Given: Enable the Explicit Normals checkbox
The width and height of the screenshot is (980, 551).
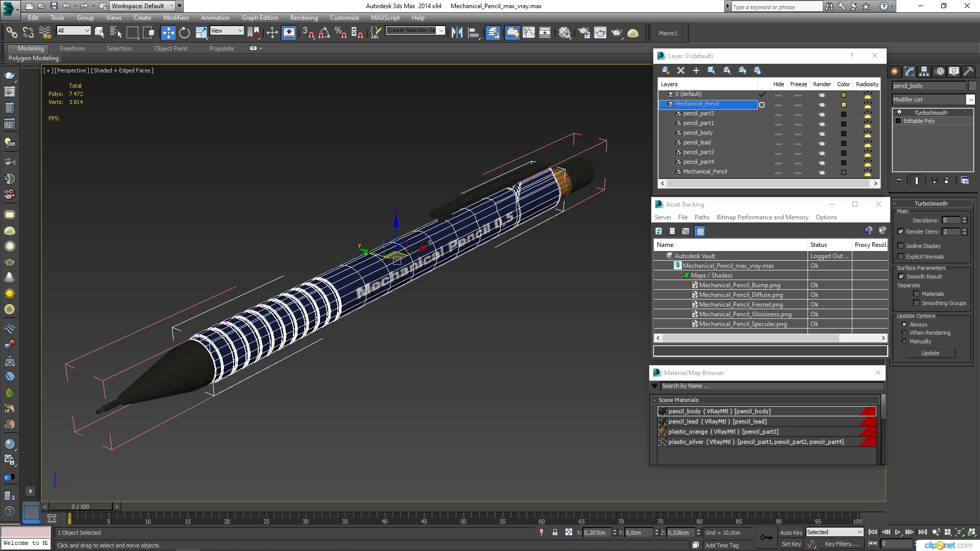Looking at the screenshot, I should (x=900, y=257).
